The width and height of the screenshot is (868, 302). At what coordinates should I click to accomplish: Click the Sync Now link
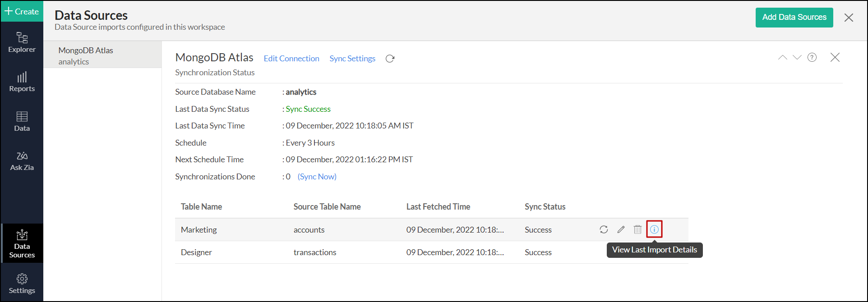317,177
